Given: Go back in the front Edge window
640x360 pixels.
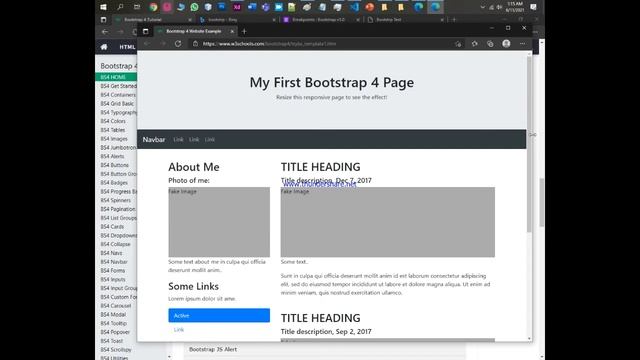Looking at the screenshot, I should click(147, 44).
